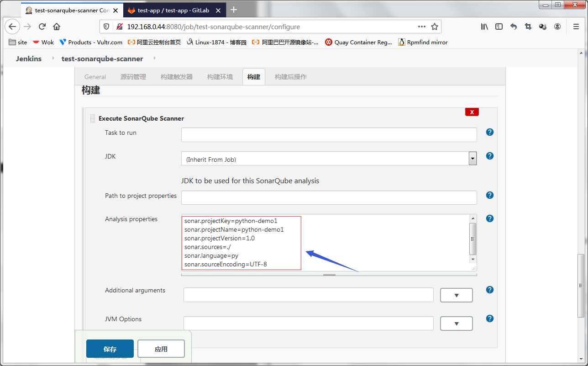This screenshot has width=588, height=366.
Task: Open the Products - Vultr.com bookmark
Action: pyautogui.click(x=90, y=42)
